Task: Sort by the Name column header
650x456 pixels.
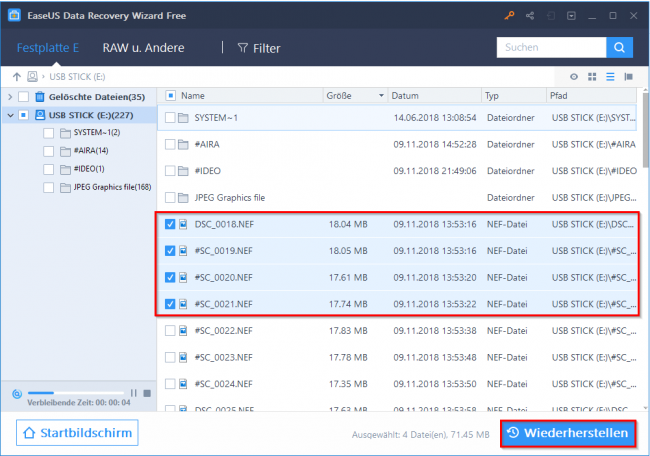Action: click(x=193, y=96)
